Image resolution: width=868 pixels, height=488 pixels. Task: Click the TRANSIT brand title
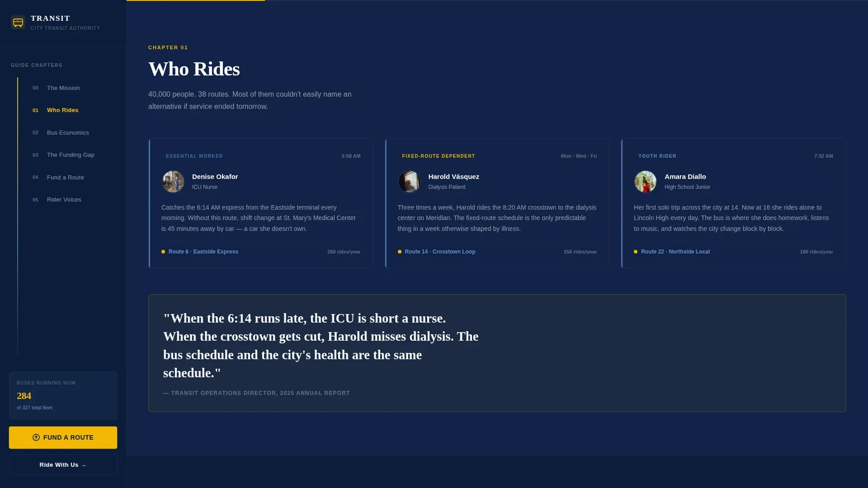50,19
